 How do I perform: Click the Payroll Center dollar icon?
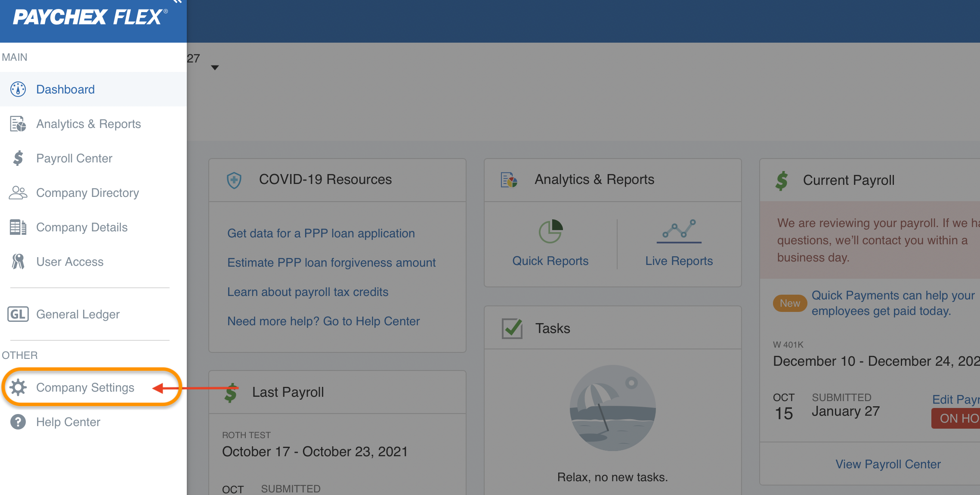coord(18,158)
